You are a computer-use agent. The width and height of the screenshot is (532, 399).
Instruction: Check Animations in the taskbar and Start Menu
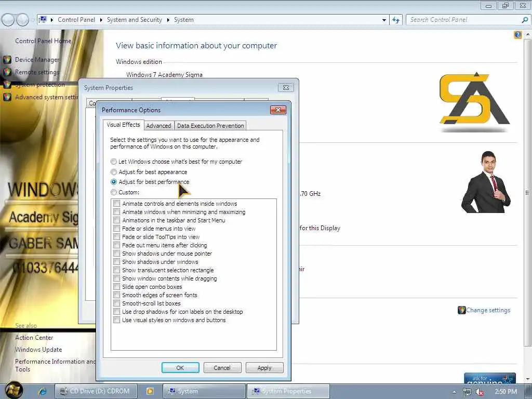pos(117,220)
